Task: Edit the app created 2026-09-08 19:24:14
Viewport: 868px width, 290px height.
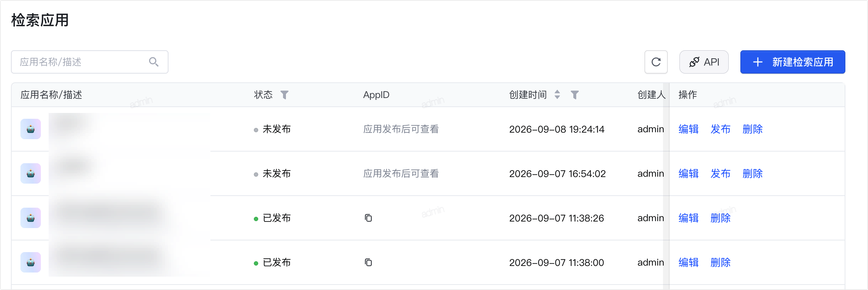Action: coord(689,129)
